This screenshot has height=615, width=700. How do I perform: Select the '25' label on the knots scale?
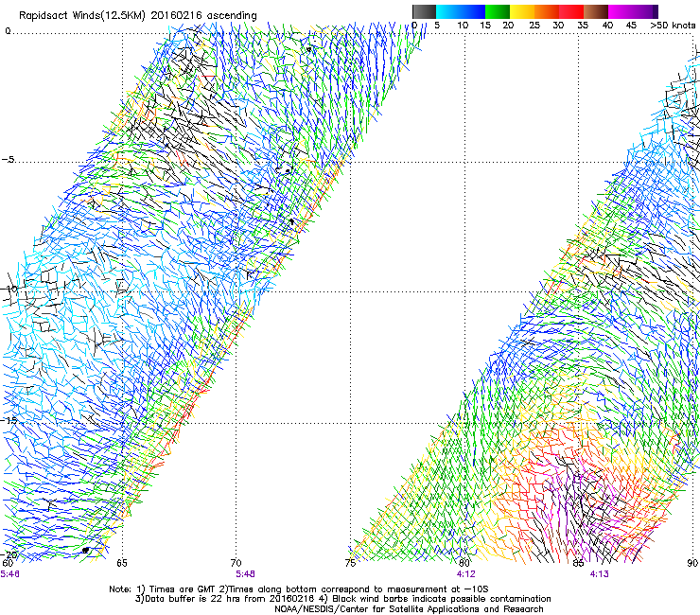pos(534,26)
